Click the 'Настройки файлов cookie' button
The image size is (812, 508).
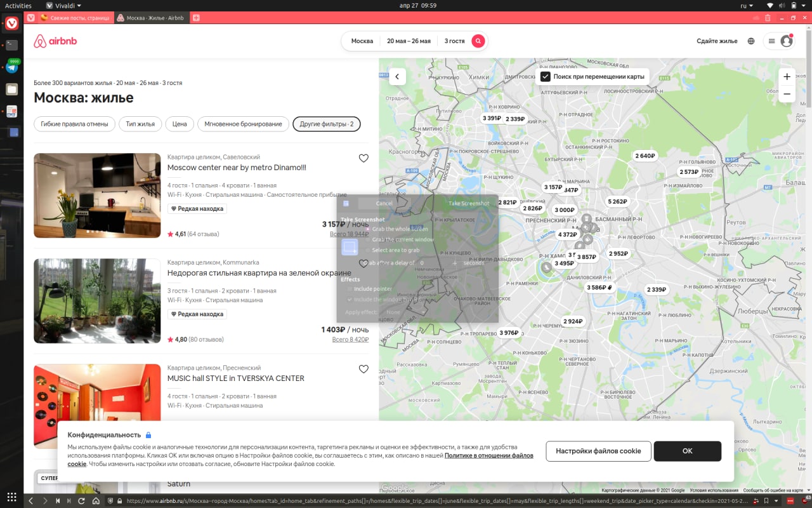pyautogui.click(x=598, y=451)
